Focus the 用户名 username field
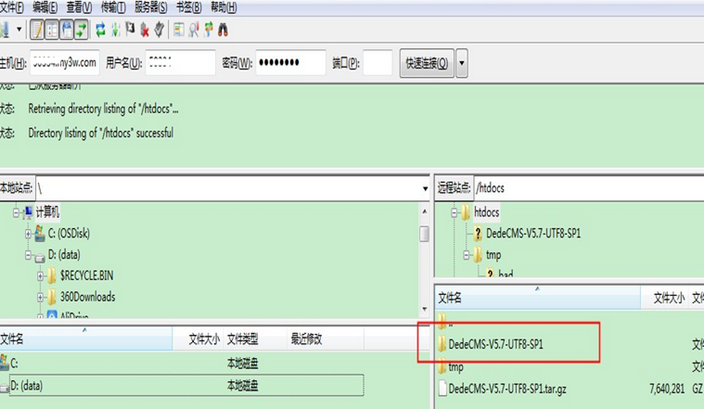The width and height of the screenshot is (704, 409). pos(180,62)
